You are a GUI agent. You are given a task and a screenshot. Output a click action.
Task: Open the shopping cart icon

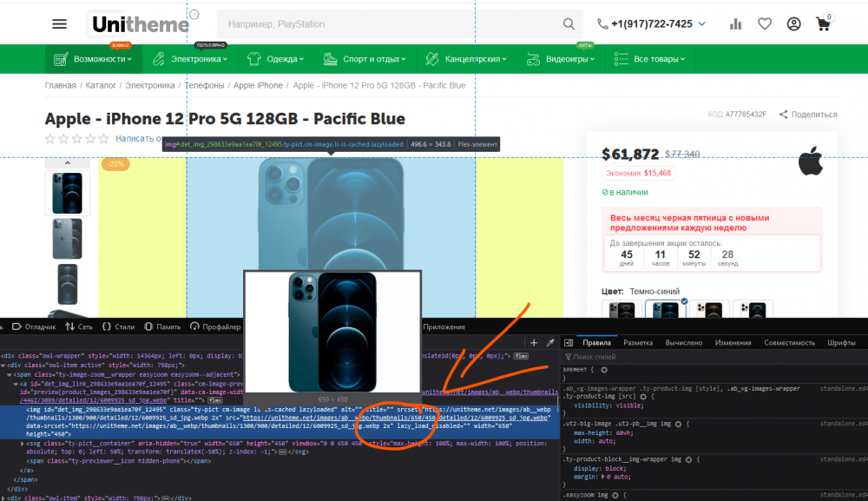[822, 24]
